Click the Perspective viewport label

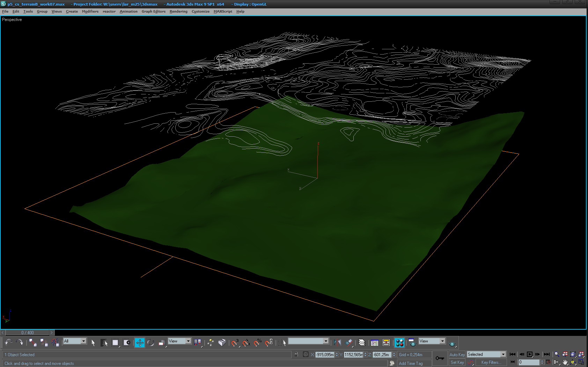[x=12, y=20]
